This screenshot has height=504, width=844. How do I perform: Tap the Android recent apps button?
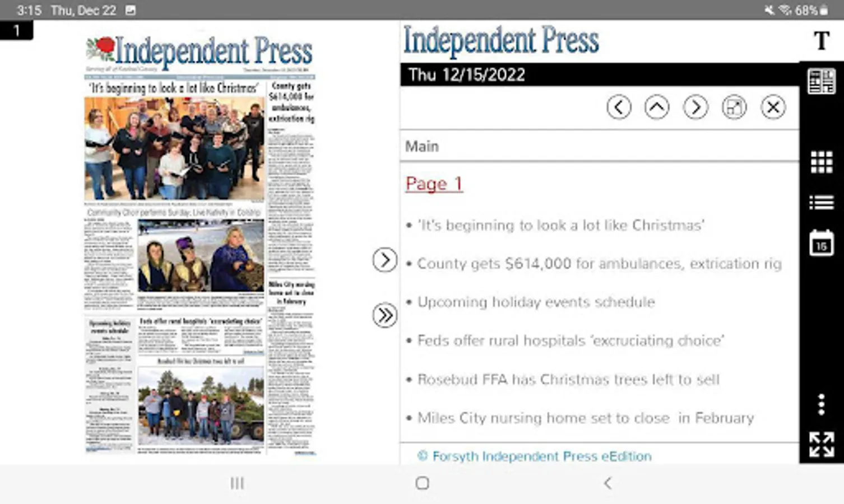tap(237, 483)
